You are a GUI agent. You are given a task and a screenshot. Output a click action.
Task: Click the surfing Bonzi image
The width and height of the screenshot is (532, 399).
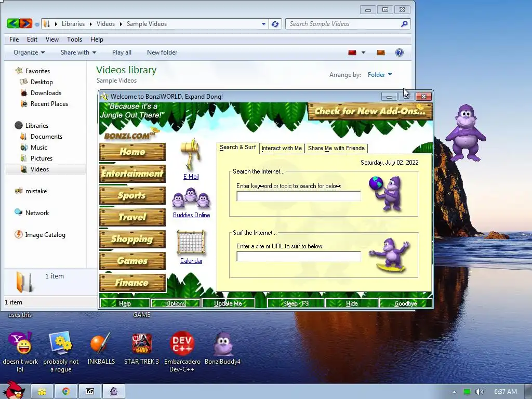click(x=390, y=255)
